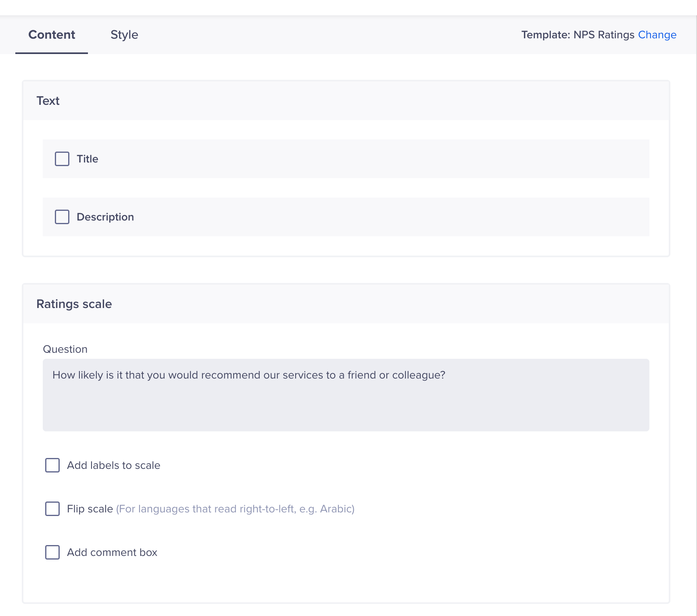Image resolution: width=697 pixels, height=616 pixels.
Task: Click the 'Add labels to scale' label
Action: pos(114,465)
